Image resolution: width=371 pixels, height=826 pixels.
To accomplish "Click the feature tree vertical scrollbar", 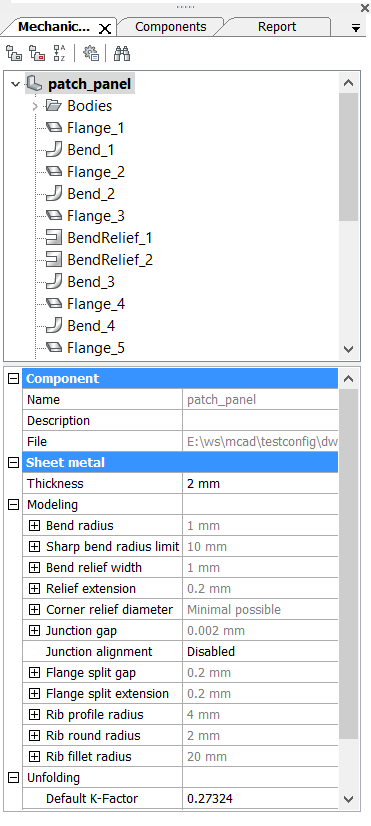I will (x=348, y=157).
